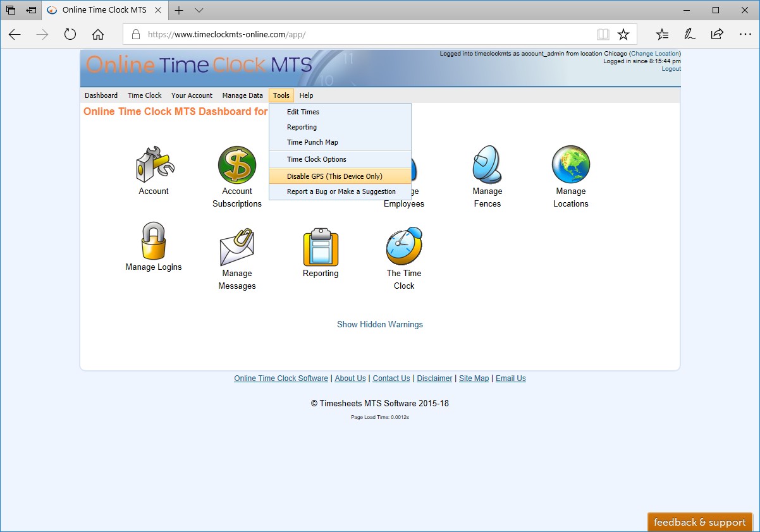Open the Manage Locations globe icon

[x=571, y=165]
